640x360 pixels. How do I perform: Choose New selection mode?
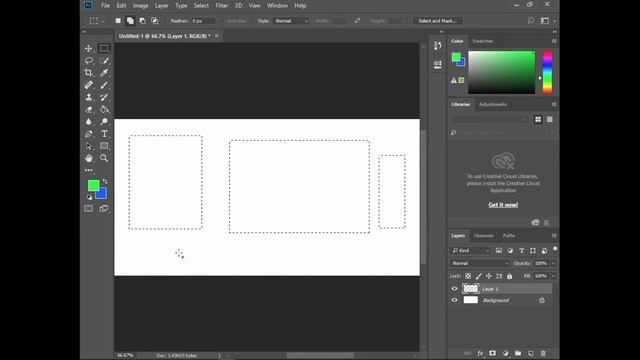[x=118, y=20]
